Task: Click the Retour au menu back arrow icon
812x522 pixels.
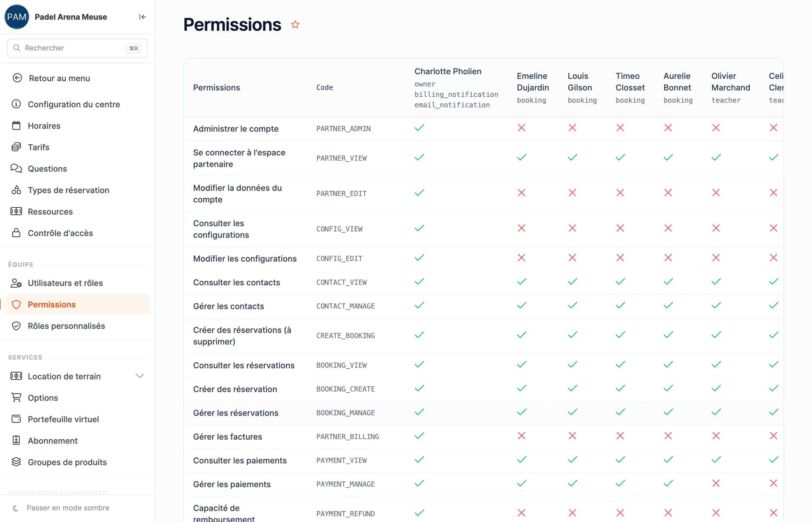Action: pos(17,78)
